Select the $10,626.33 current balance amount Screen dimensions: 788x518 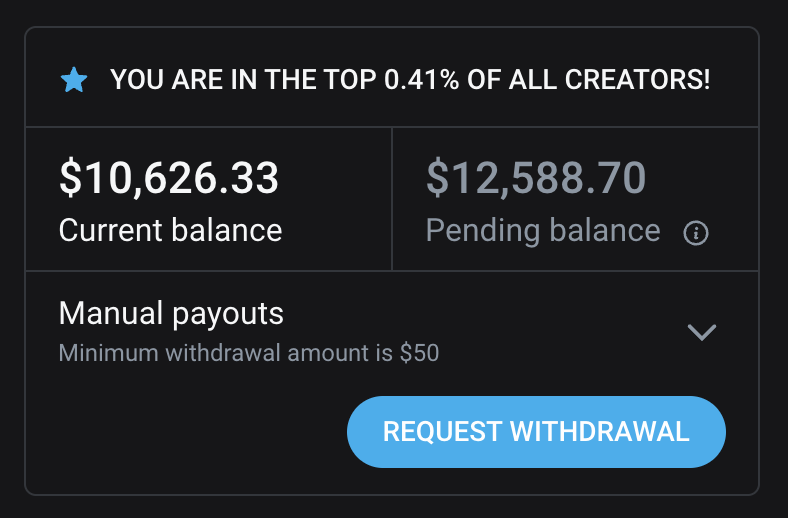click(x=169, y=178)
